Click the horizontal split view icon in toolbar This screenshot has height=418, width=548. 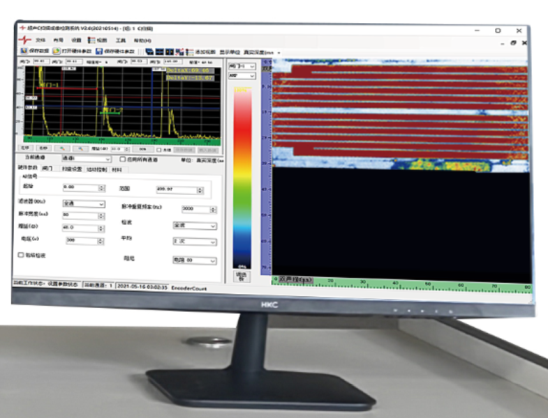pyautogui.click(x=160, y=52)
